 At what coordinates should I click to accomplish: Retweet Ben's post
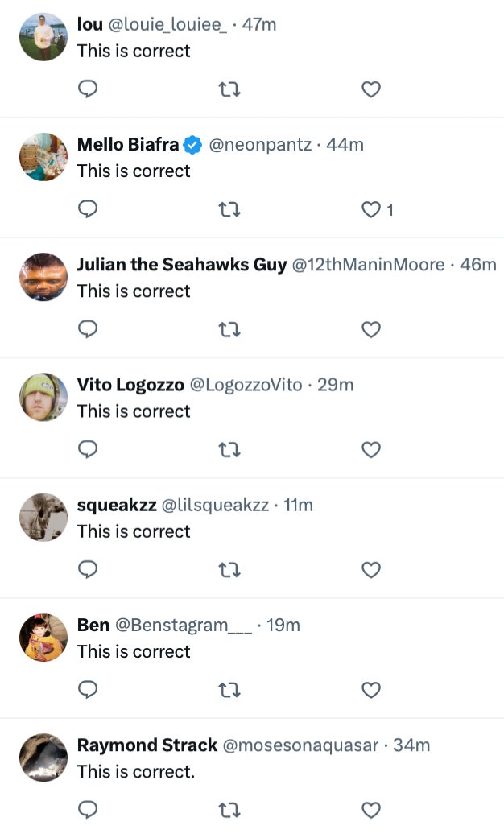[x=229, y=690]
